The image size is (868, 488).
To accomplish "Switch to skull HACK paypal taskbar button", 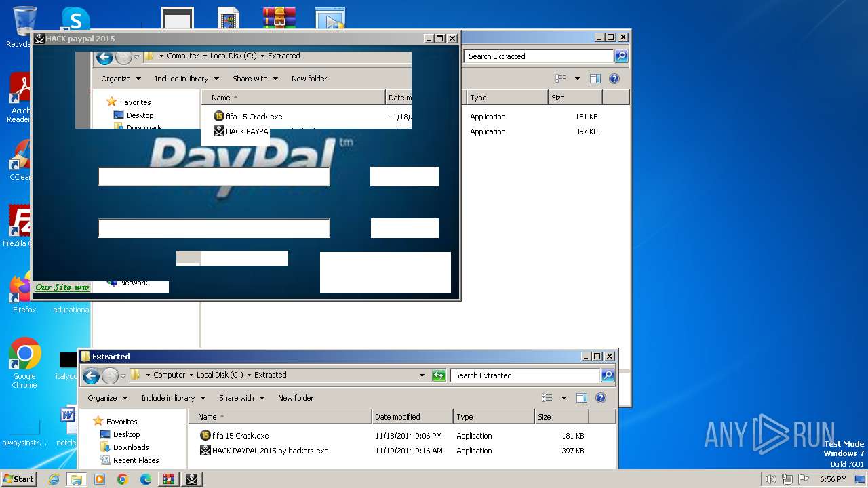I will 192,479.
